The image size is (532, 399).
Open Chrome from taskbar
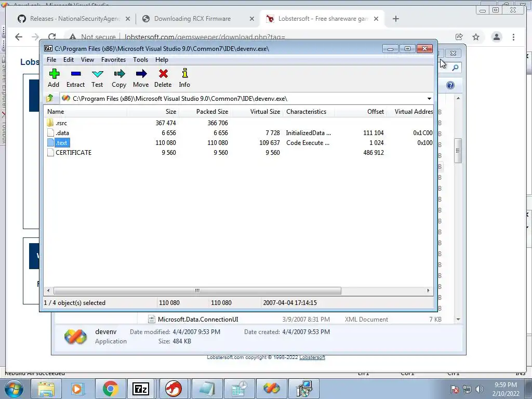point(110,389)
